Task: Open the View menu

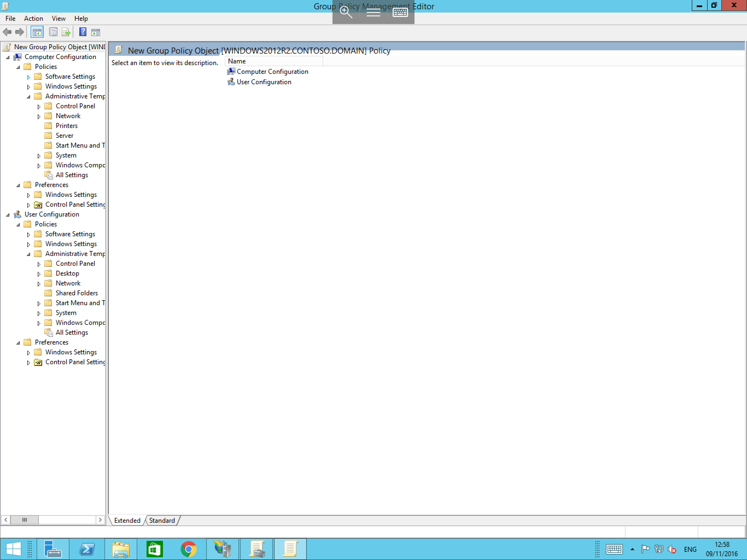Action: 59,19
